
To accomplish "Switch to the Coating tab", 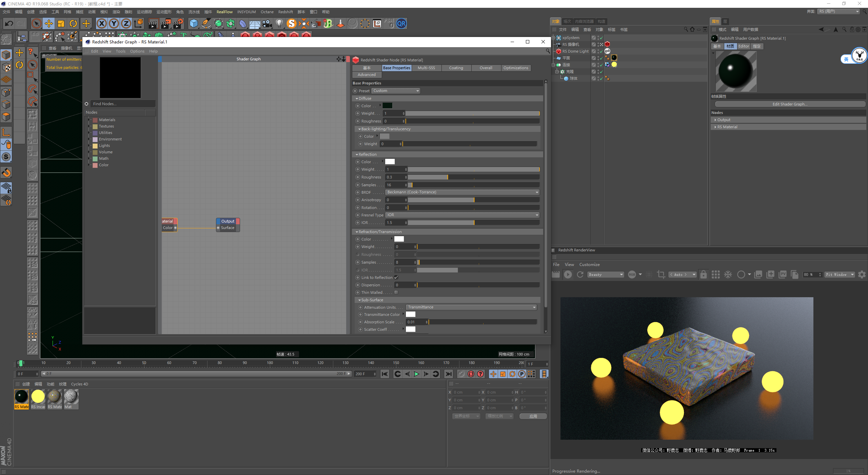I will click(456, 68).
